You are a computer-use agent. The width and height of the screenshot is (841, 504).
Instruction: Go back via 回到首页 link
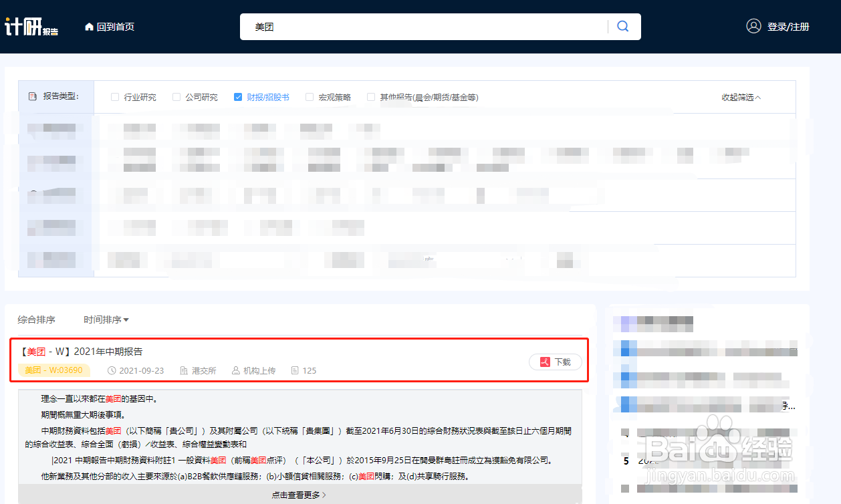pyautogui.click(x=116, y=27)
